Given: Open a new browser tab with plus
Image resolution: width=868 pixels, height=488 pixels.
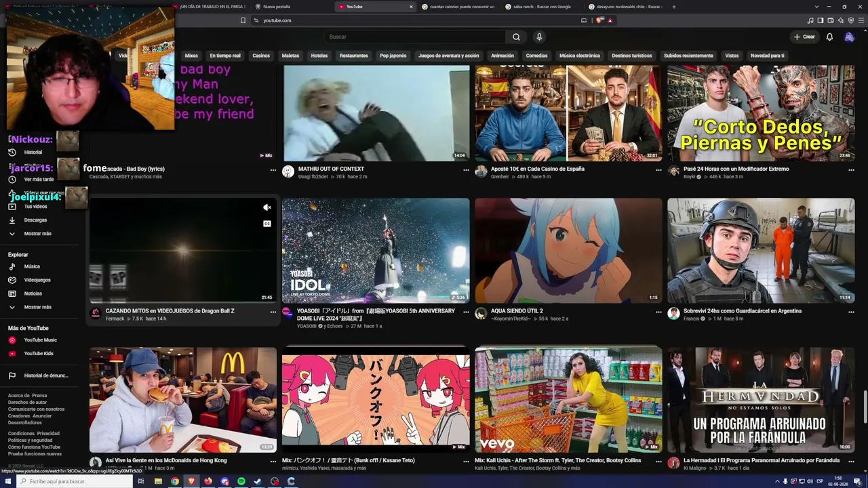Looking at the screenshot, I should (673, 7).
